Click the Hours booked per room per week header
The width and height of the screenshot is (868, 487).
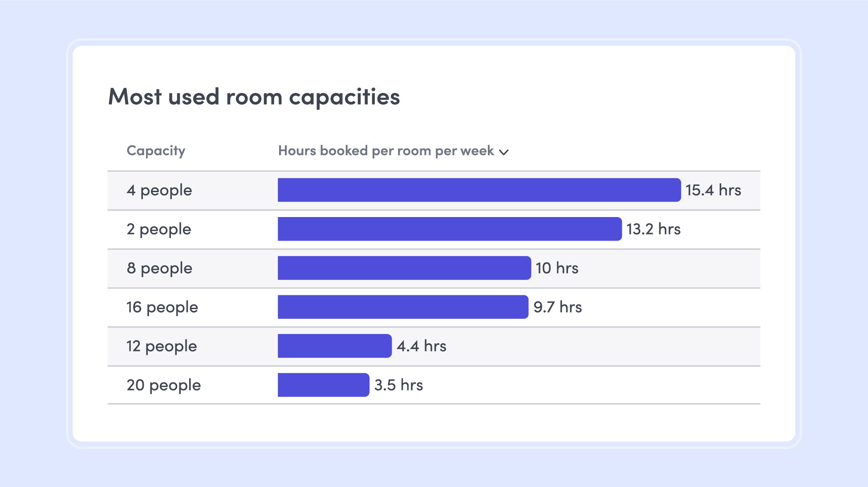pos(386,151)
